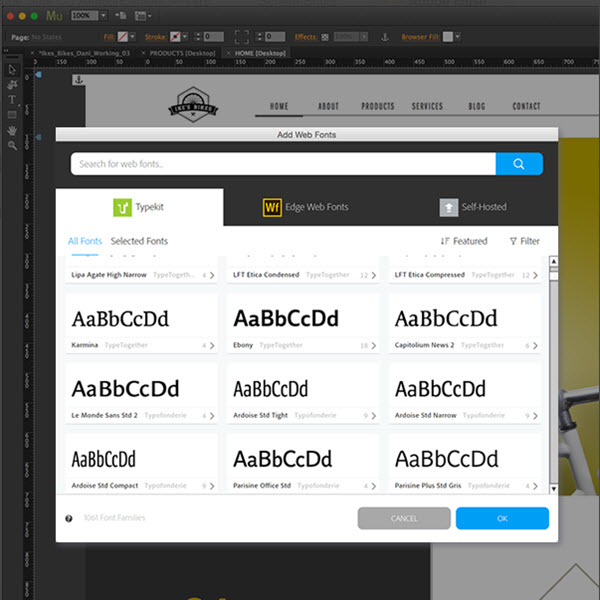The width and height of the screenshot is (600, 600).
Task: Click the stroke weight value field
Action: pyautogui.click(x=214, y=37)
